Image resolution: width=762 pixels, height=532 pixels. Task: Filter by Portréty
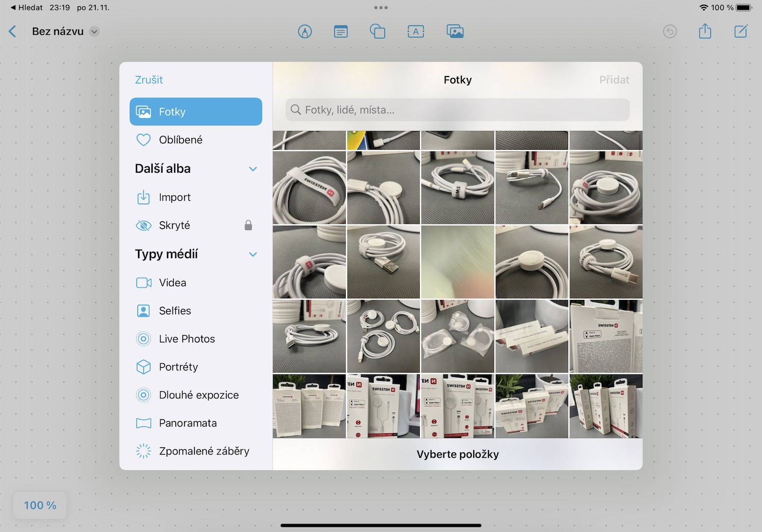coord(196,367)
